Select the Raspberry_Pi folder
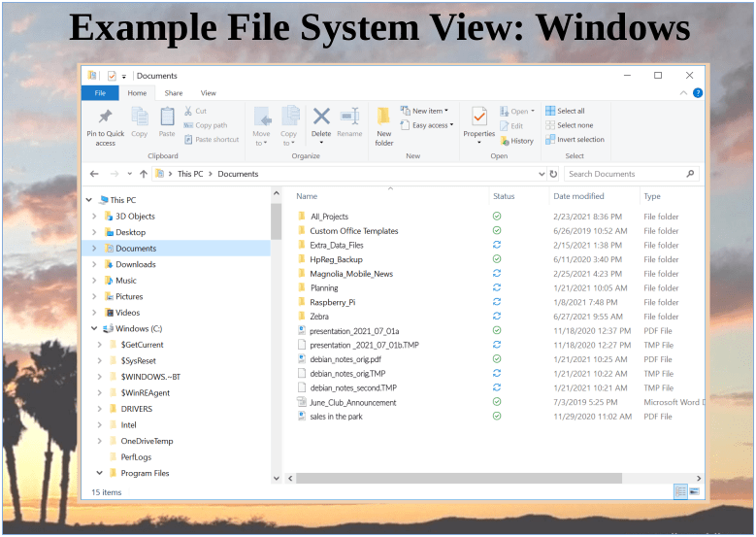 (332, 302)
